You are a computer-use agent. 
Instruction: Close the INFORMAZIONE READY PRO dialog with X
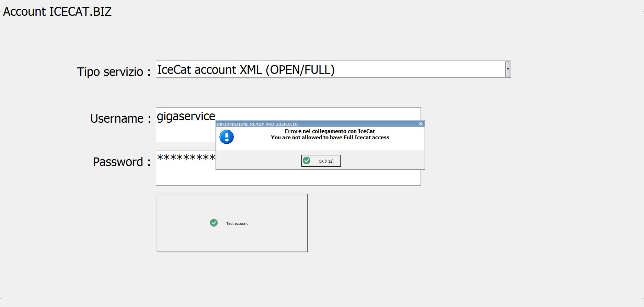coord(421,124)
